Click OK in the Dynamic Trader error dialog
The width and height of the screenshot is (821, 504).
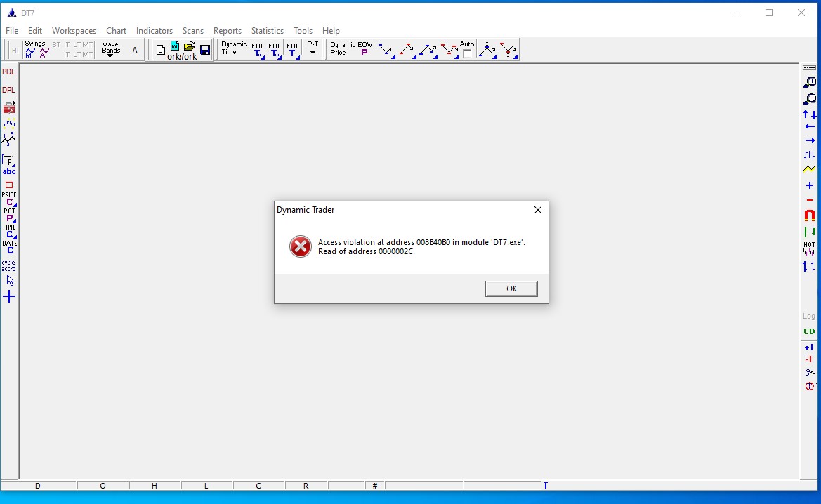511,289
